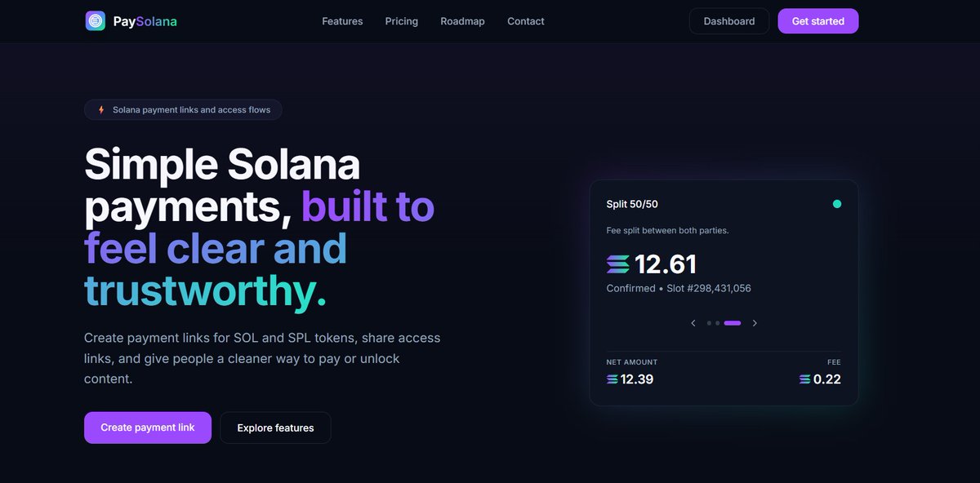The width and height of the screenshot is (980, 483).
Task: Open the Roadmap menu item
Action: click(x=462, y=20)
